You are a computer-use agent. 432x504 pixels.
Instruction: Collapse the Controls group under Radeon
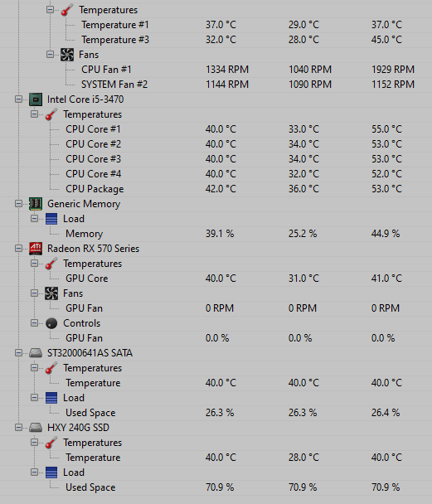tap(34, 323)
